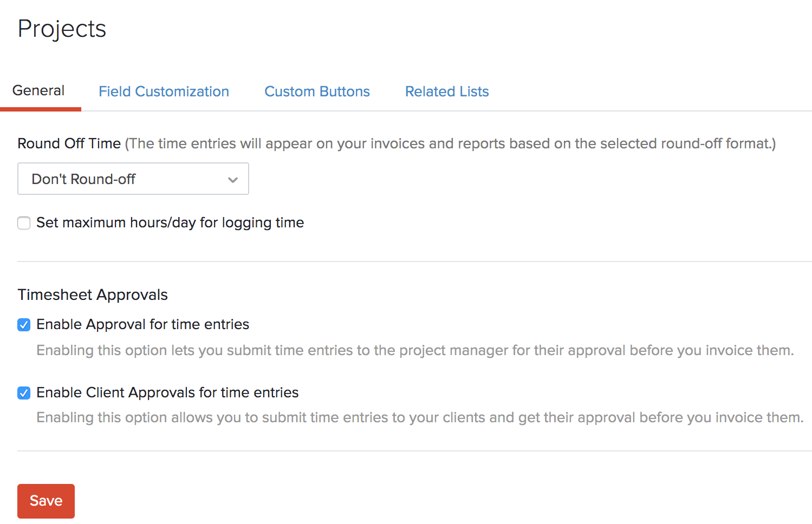Screen dimensions: 812x524
Task: Uncheck Enable Client Approvals for time entries
Action: 24,392
